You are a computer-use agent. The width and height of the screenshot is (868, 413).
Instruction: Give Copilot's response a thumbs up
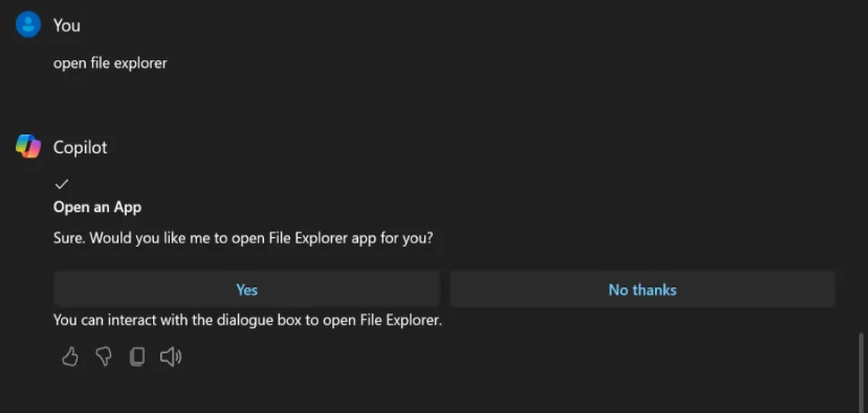point(70,357)
